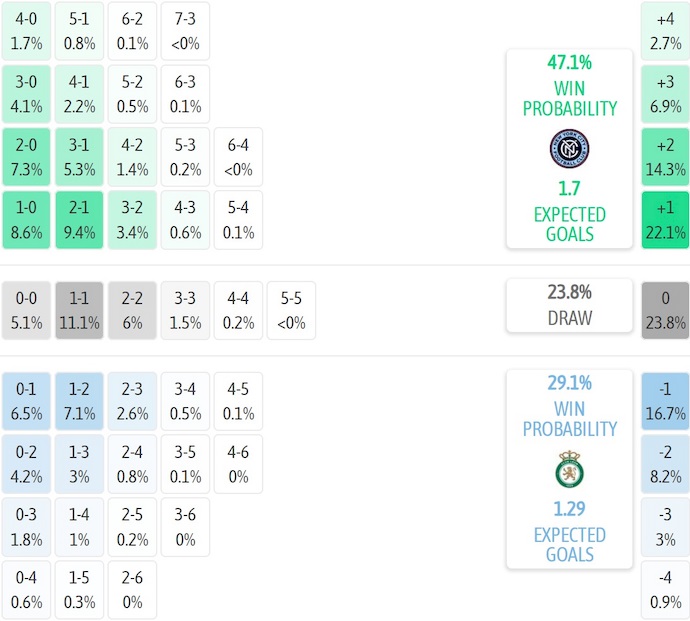
Task: Select the 1-1 draw score cell
Action: click(x=79, y=310)
